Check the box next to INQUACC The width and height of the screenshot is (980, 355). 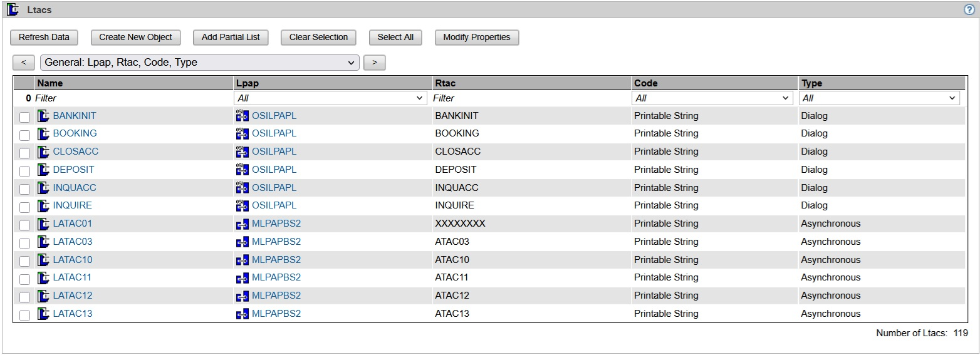click(x=24, y=189)
